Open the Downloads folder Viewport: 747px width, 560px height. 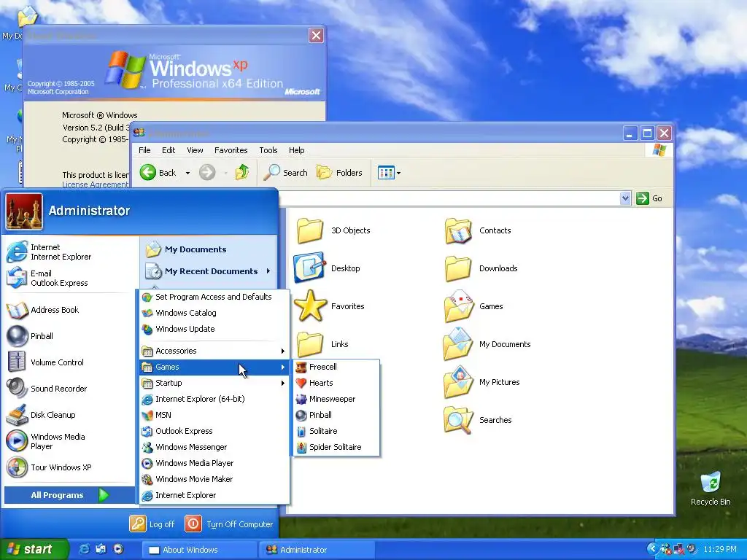point(481,268)
